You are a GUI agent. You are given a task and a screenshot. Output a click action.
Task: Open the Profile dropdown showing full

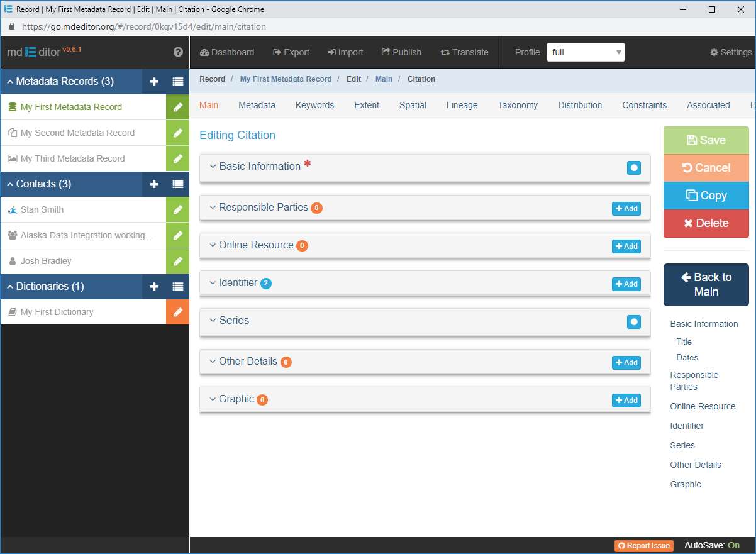click(x=586, y=52)
